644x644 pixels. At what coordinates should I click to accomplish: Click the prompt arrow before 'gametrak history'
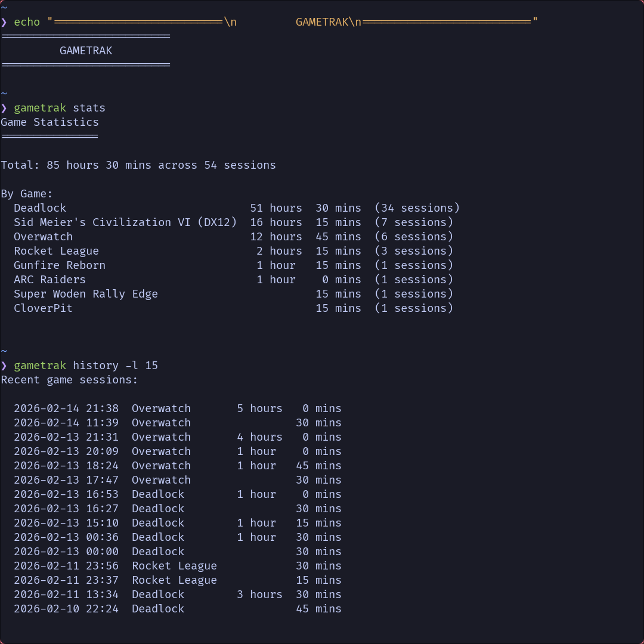coord(4,366)
